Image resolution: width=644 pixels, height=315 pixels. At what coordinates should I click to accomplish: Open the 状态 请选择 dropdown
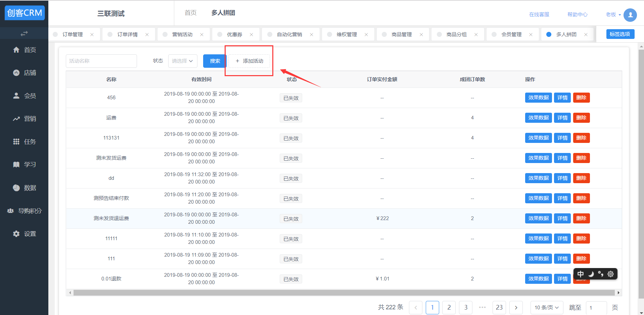(183, 61)
